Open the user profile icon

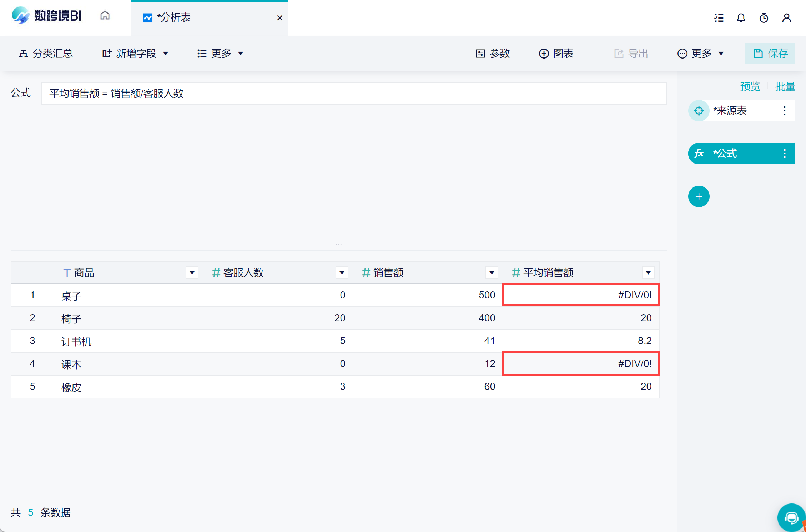point(786,18)
